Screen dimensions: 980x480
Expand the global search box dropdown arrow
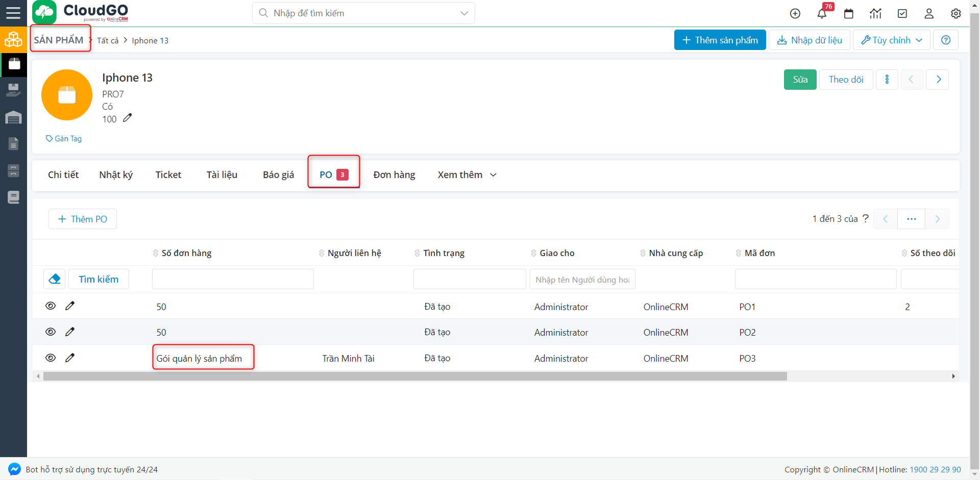(464, 13)
